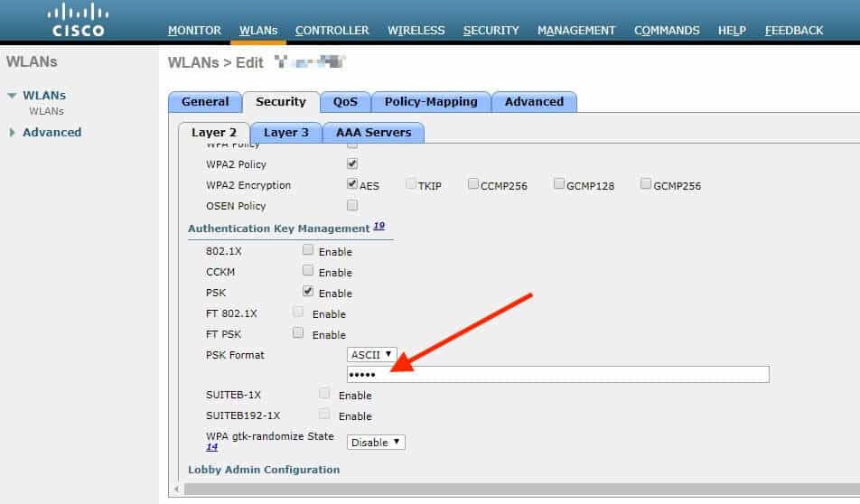860x504 pixels.
Task: Enable the SUITEB-1X checkbox
Action: [x=324, y=393]
